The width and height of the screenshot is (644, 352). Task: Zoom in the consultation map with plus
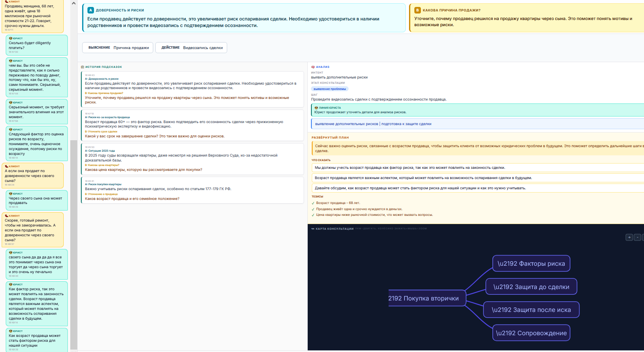pos(629,238)
